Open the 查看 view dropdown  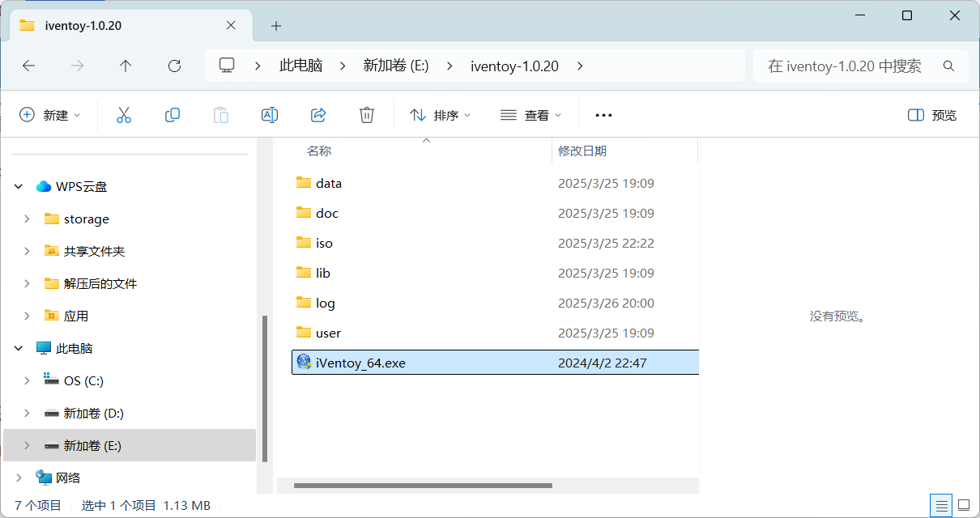pos(531,115)
